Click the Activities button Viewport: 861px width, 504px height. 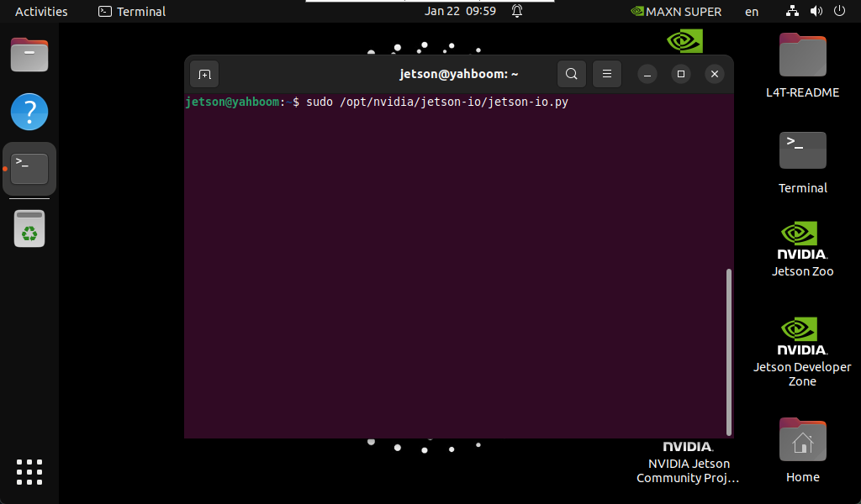tap(41, 11)
